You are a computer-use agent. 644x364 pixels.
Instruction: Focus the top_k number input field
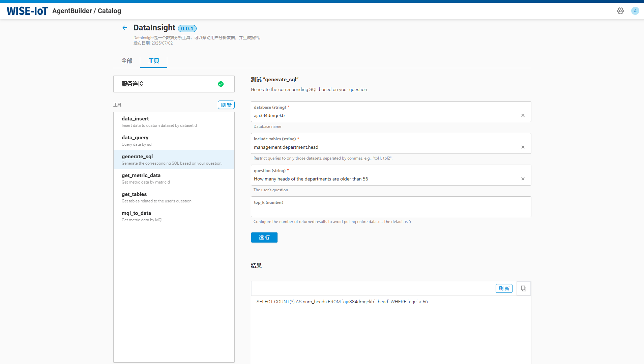click(x=390, y=211)
